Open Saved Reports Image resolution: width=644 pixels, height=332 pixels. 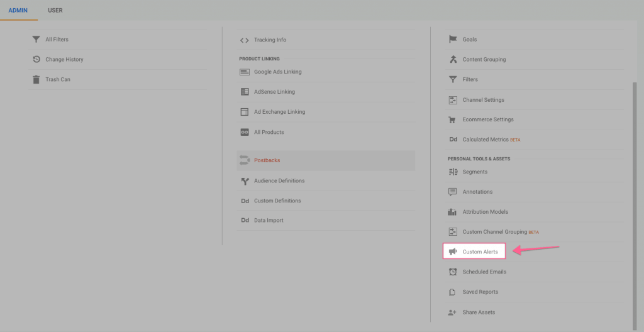coord(480,292)
